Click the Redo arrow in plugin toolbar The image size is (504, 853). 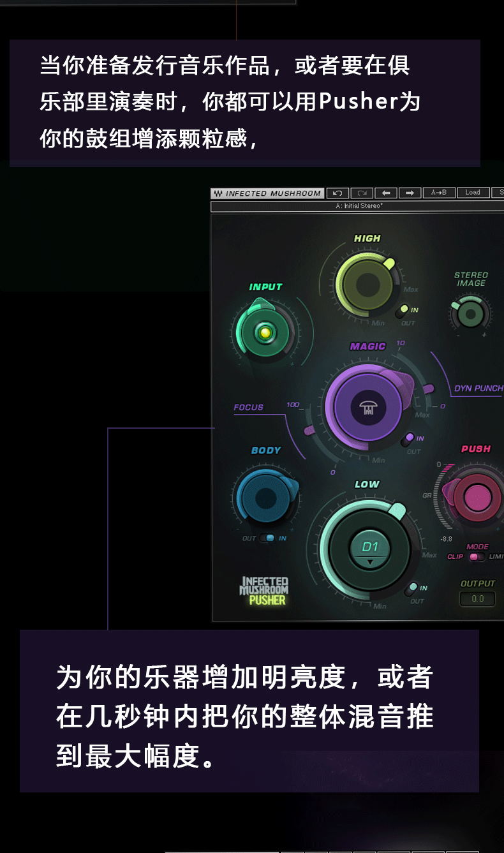[x=362, y=193]
